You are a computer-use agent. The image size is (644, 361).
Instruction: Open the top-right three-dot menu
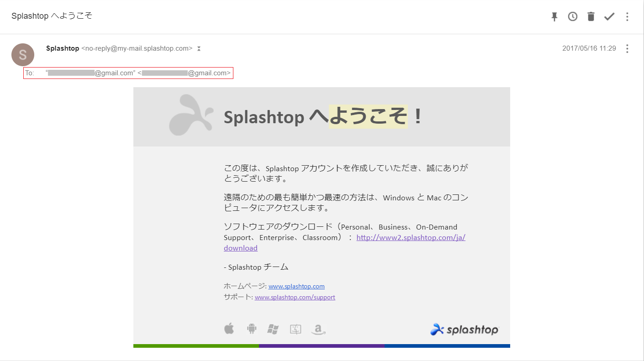(x=627, y=16)
